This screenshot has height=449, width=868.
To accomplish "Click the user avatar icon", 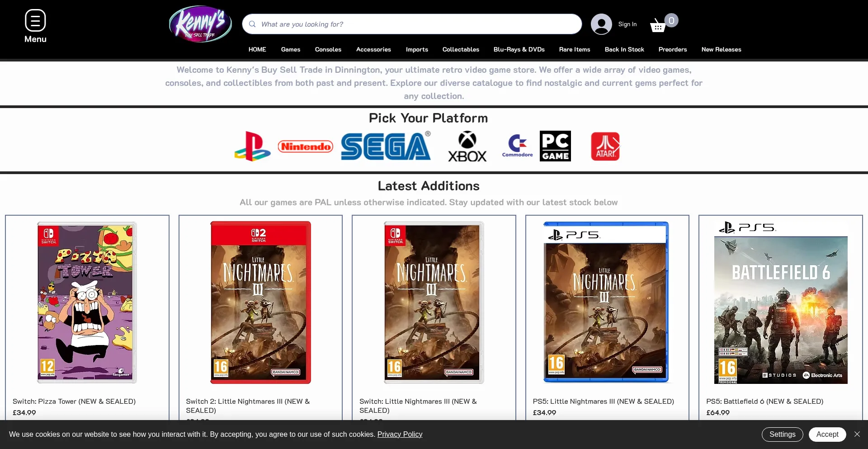I will click(x=601, y=24).
